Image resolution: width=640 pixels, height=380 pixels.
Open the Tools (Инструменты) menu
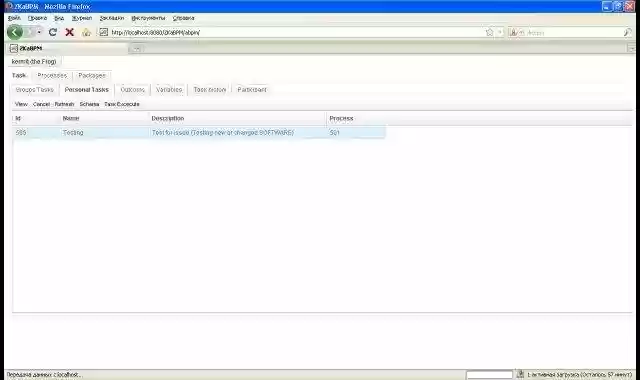tap(148, 18)
